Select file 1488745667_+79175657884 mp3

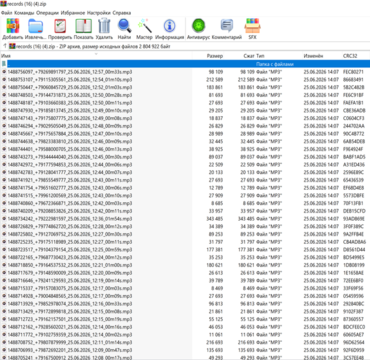(70, 134)
